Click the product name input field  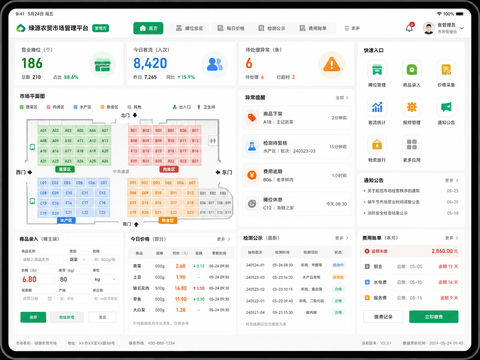click(42, 259)
